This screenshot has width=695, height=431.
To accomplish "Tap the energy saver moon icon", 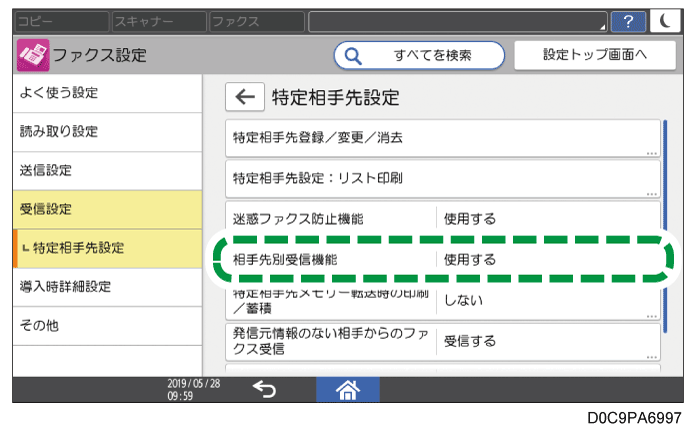I will point(665,21).
